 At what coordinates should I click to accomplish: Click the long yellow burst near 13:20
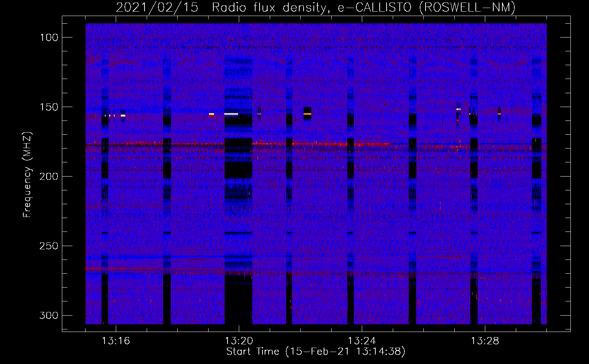pyautogui.click(x=231, y=114)
